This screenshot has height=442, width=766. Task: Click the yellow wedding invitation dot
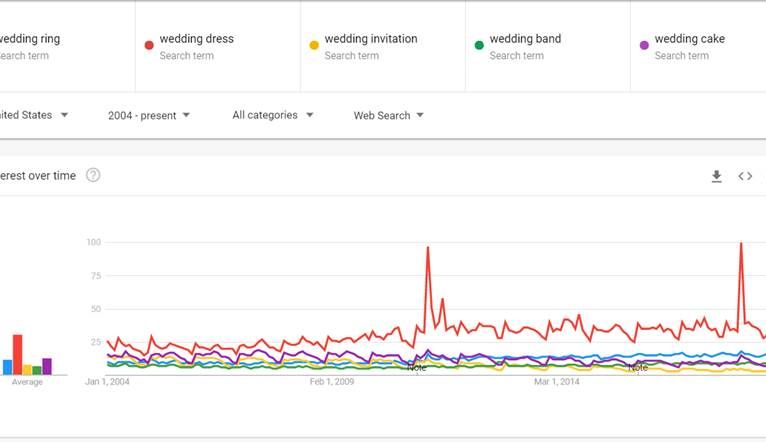point(314,45)
